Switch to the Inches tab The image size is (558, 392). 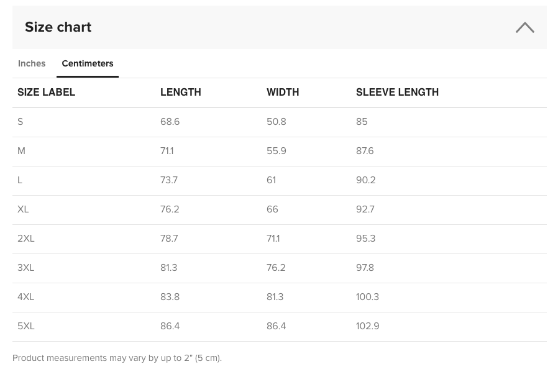(x=32, y=63)
